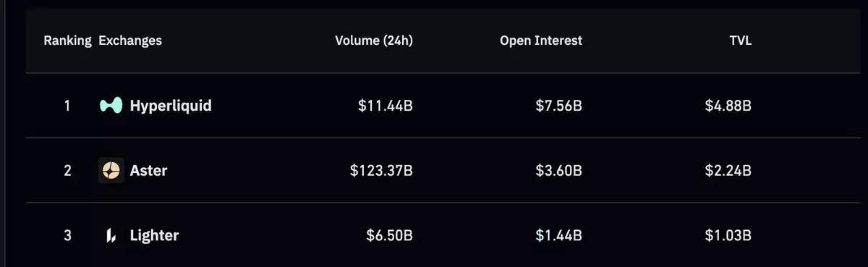Open the Aster exchange name link
Viewport: 868px width, 267px height.
point(149,171)
